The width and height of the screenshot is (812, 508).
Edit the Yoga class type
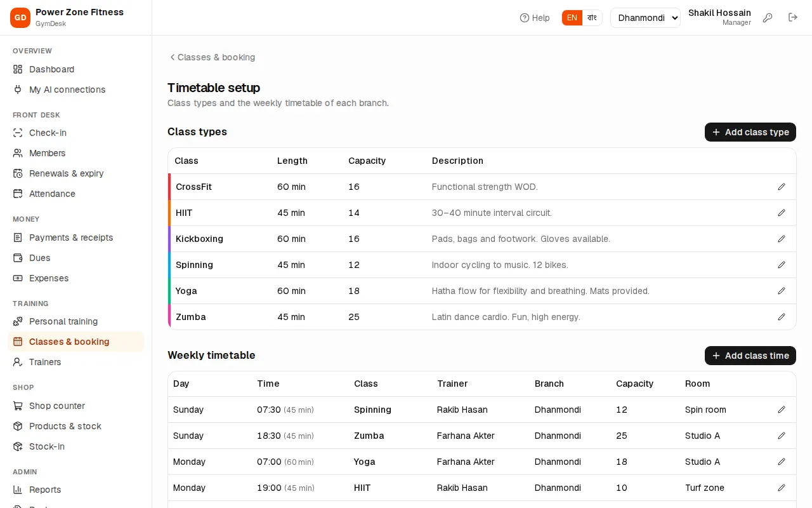(782, 291)
